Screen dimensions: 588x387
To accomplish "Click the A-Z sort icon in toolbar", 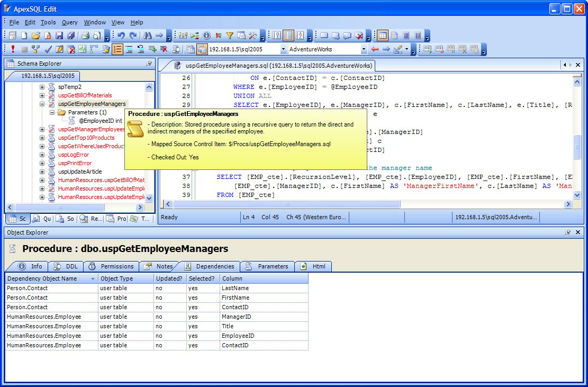I will tap(300, 35).
